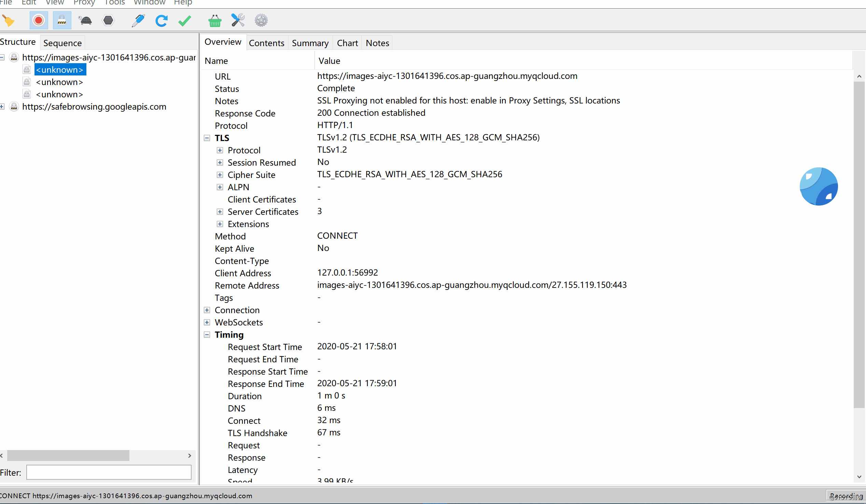Open the View menu

pos(55,3)
